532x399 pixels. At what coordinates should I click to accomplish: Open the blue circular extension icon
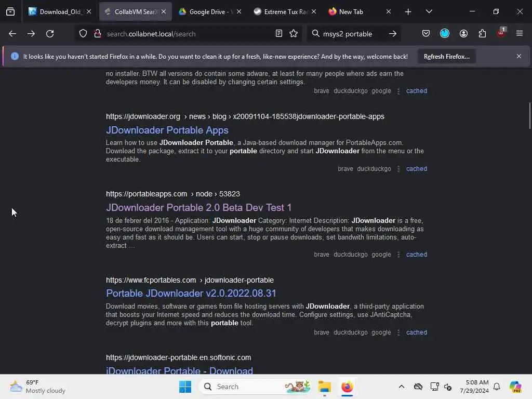(445, 34)
